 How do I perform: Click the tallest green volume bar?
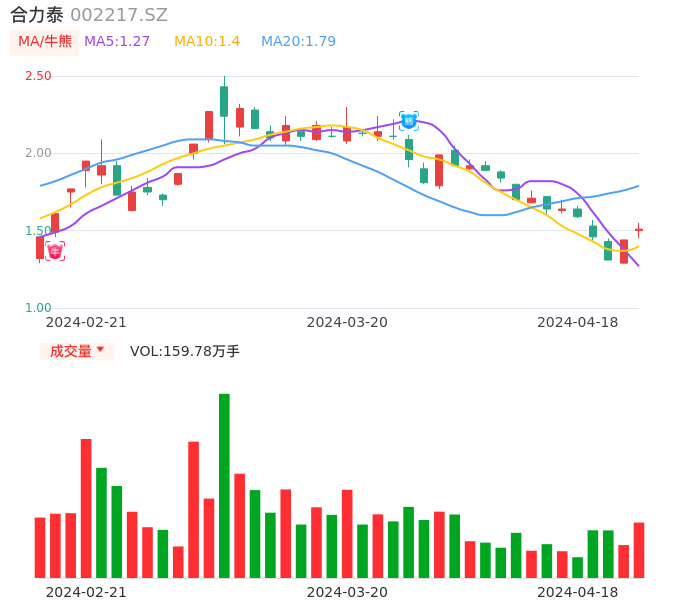click(x=224, y=485)
